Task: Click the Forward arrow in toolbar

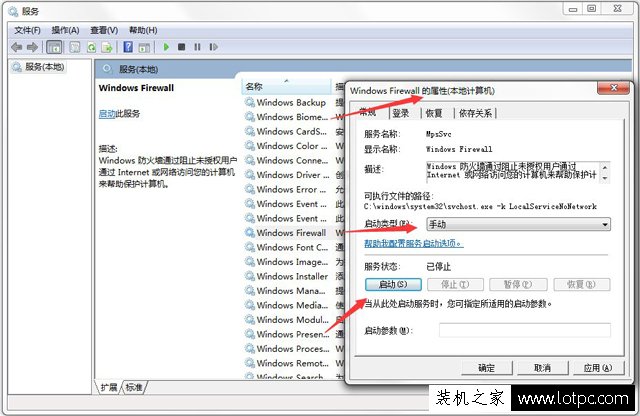Action: (32, 47)
